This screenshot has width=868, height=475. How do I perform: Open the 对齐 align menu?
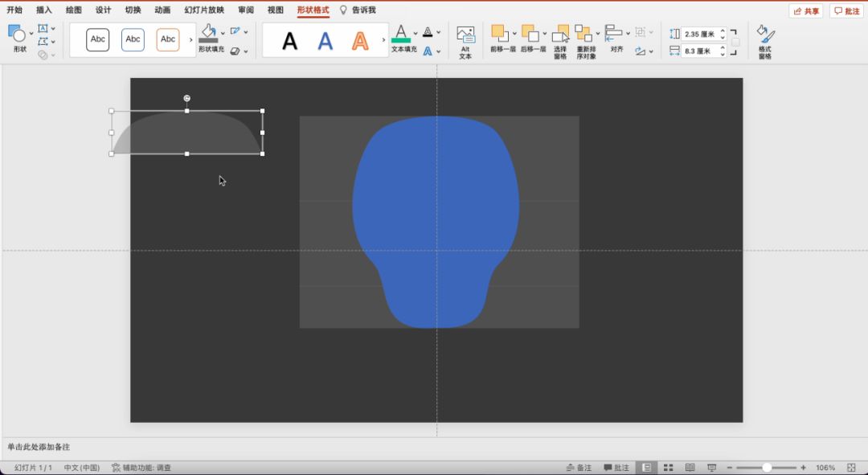click(616, 39)
